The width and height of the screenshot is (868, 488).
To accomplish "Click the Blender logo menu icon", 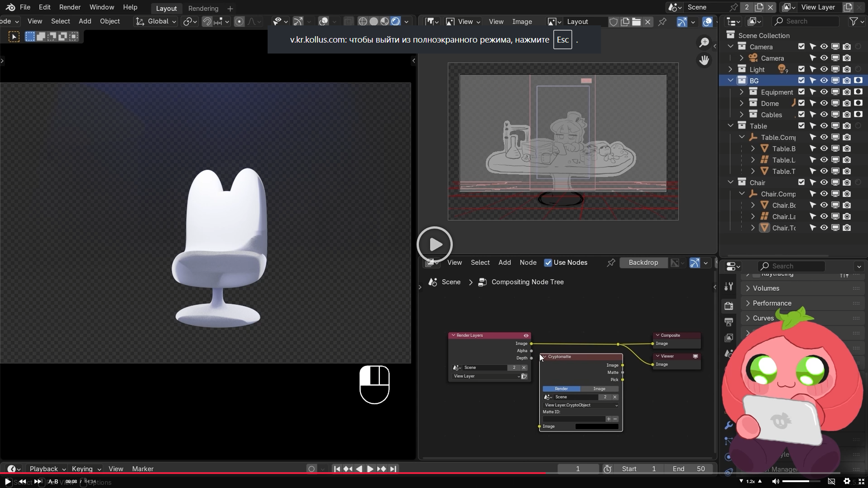I will tap(10, 7).
